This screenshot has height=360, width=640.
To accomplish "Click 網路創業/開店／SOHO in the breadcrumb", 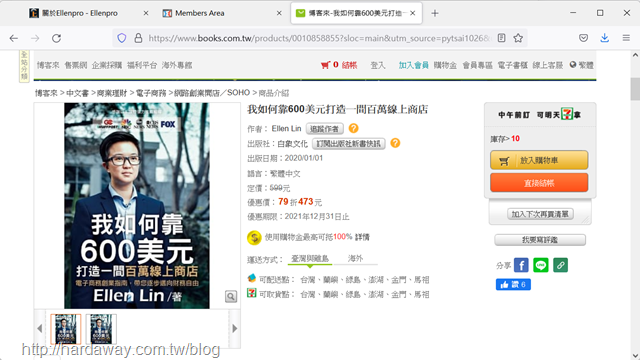I will pos(212,93).
